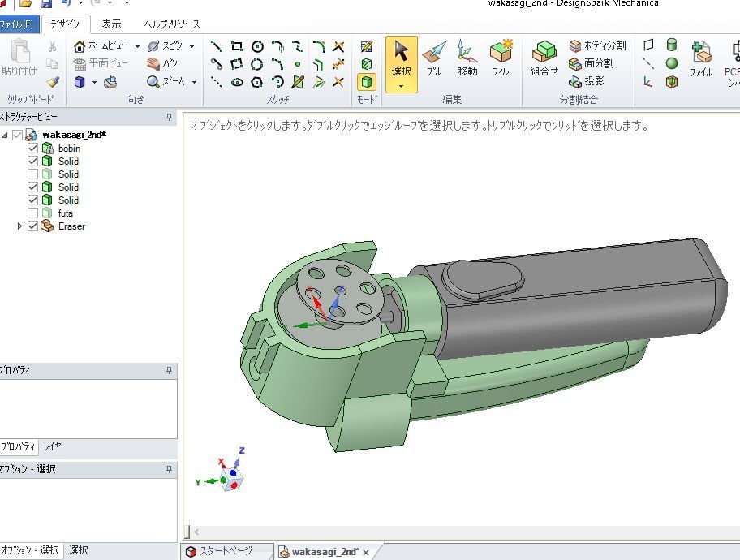
Task: Open the Layers (レイヤ) panel tab
Action: [x=53, y=446]
